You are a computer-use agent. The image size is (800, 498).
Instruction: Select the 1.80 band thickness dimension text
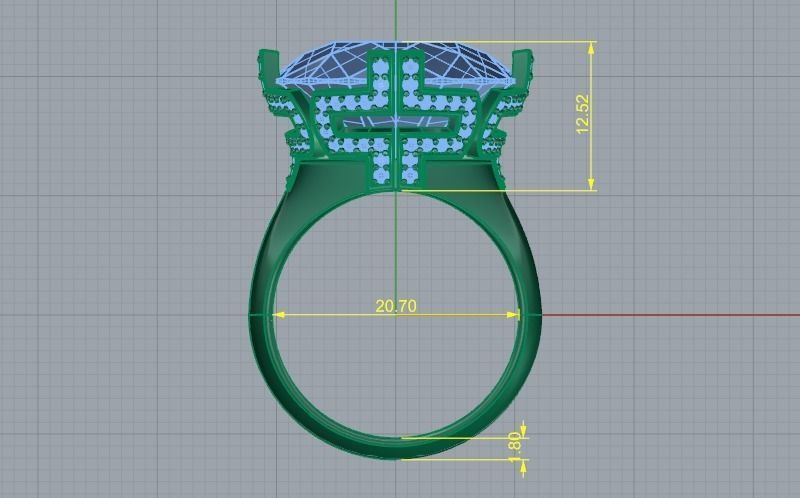coord(516,448)
